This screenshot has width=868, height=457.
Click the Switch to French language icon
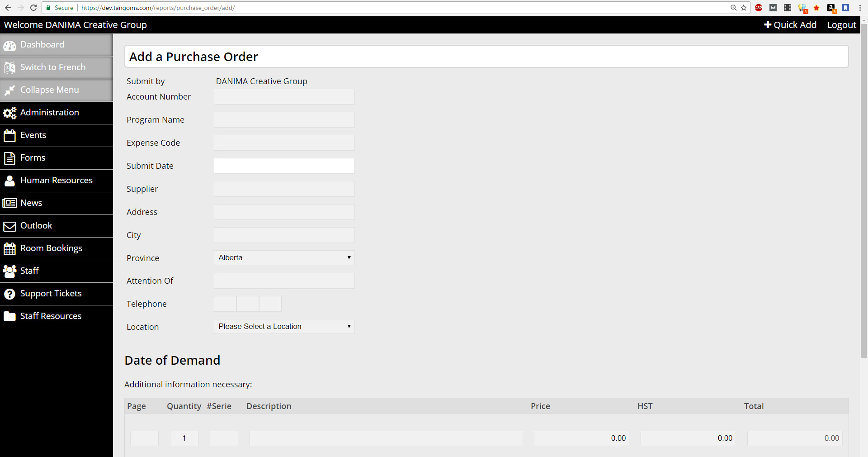coord(9,67)
